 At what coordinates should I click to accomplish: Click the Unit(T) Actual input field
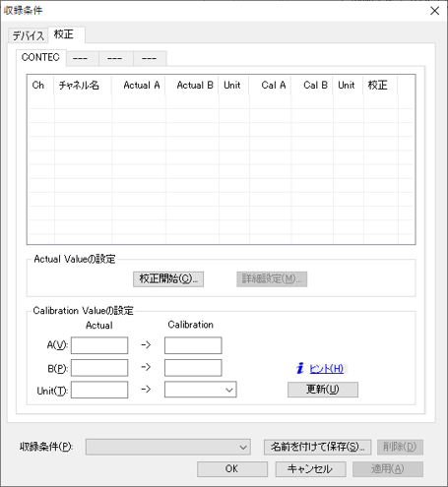(99, 390)
